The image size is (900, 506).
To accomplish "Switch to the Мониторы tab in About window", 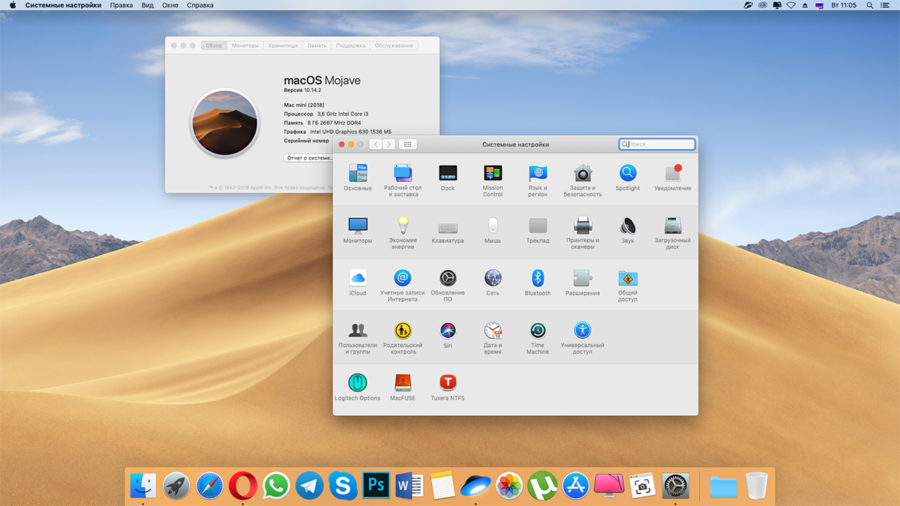I will [x=245, y=45].
